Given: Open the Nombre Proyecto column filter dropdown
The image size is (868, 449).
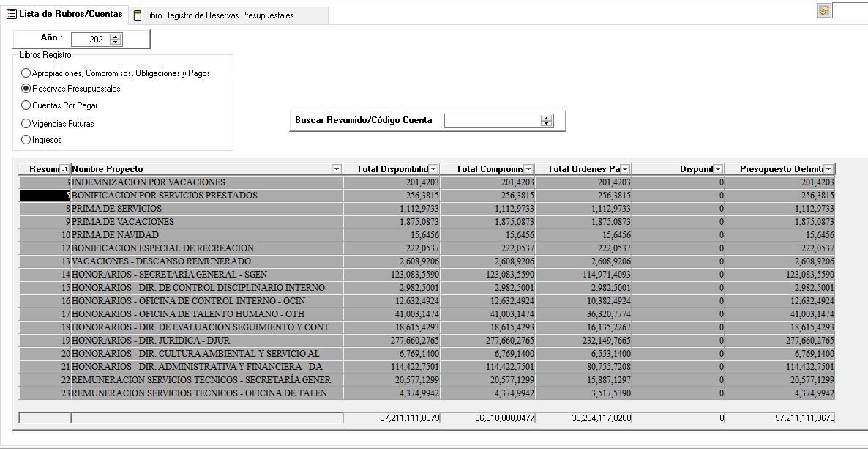Looking at the screenshot, I should [x=336, y=169].
